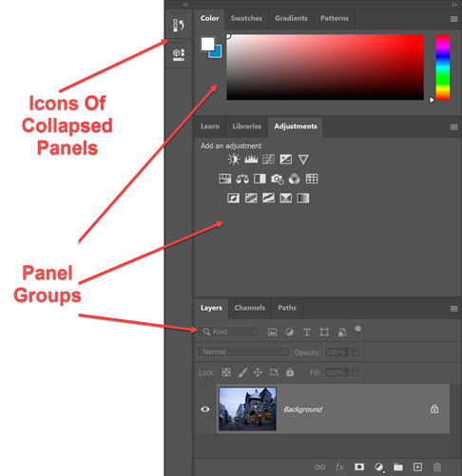This screenshot has height=476, width=462.
Task: Toggle filter for smart objects
Action: pos(342,332)
